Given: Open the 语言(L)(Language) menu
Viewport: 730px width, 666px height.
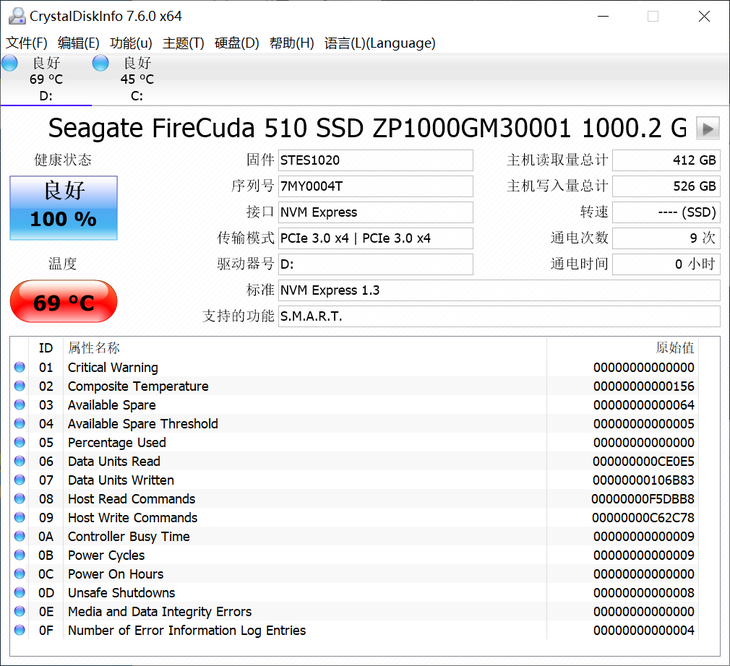Looking at the screenshot, I should click(x=380, y=43).
